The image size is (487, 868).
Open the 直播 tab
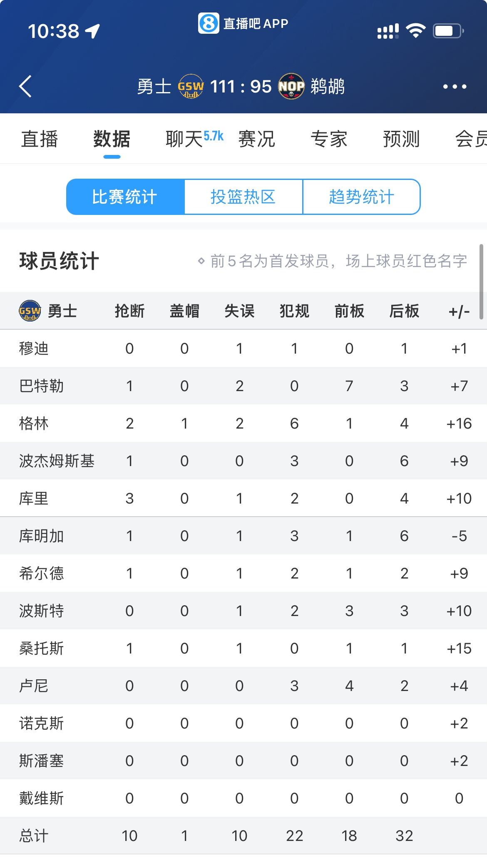(40, 139)
